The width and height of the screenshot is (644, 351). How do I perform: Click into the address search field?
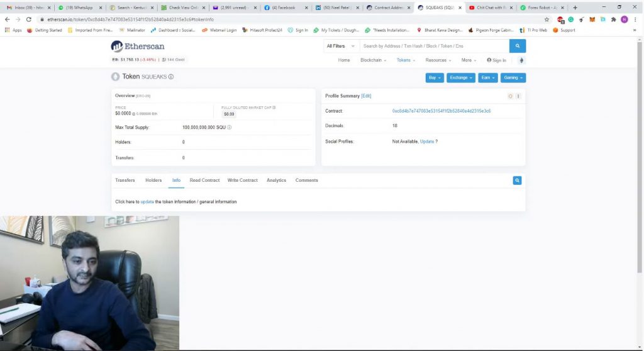point(434,46)
